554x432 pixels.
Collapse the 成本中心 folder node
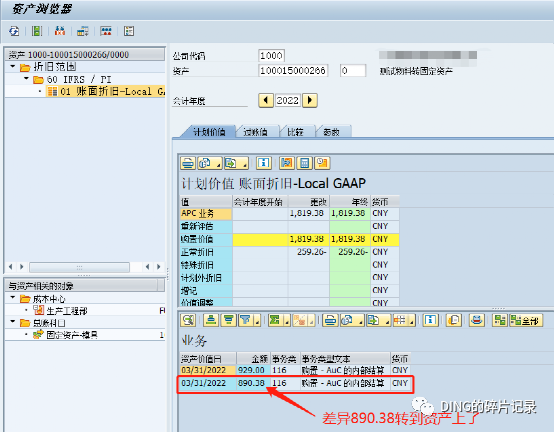[x=13, y=298]
